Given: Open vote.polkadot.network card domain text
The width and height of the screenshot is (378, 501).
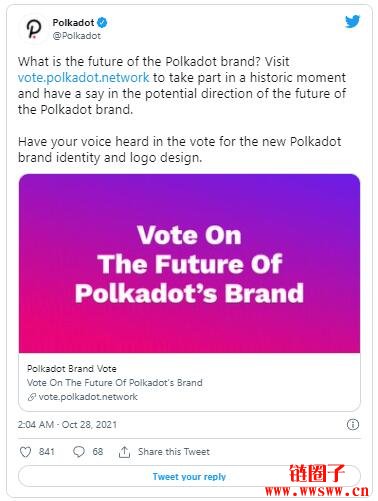Looking at the screenshot, I should point(88,397).
